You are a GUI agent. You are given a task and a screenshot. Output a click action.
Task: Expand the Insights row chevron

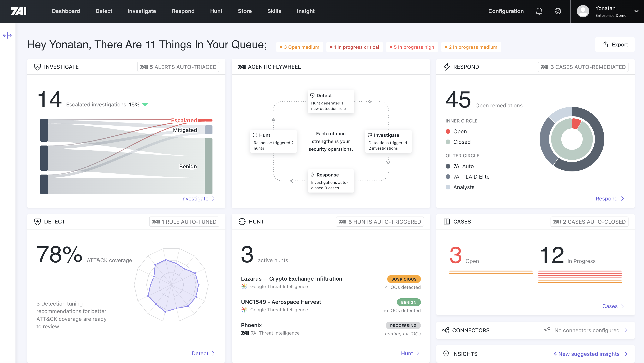pyautogui.click(x=626, y=354)
